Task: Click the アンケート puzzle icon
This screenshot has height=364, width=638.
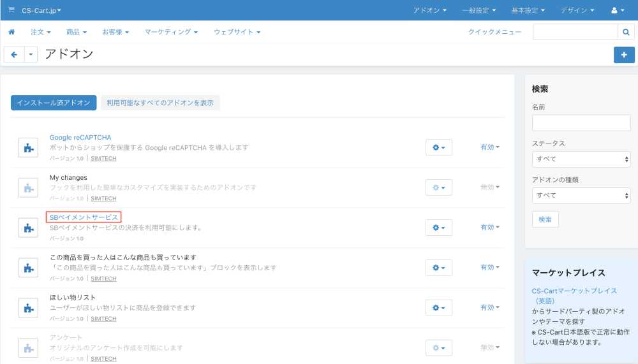Action: 28,348
